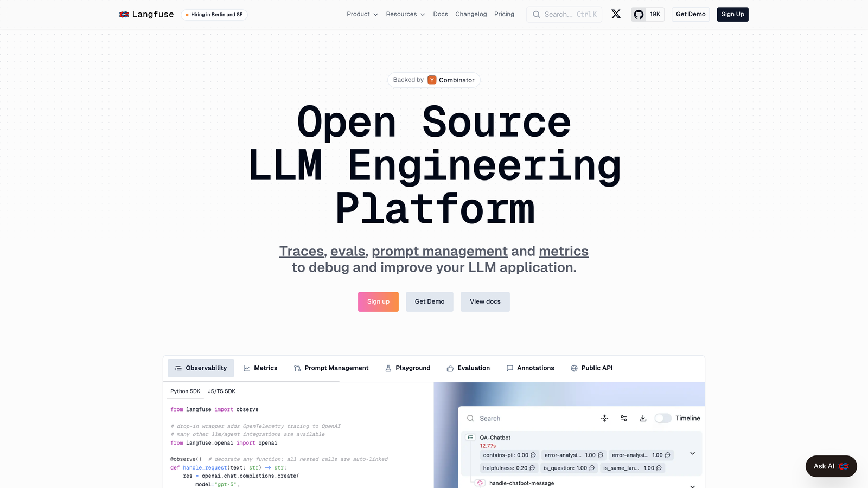Click the comment icon on helpfulness score

(532, 468)
